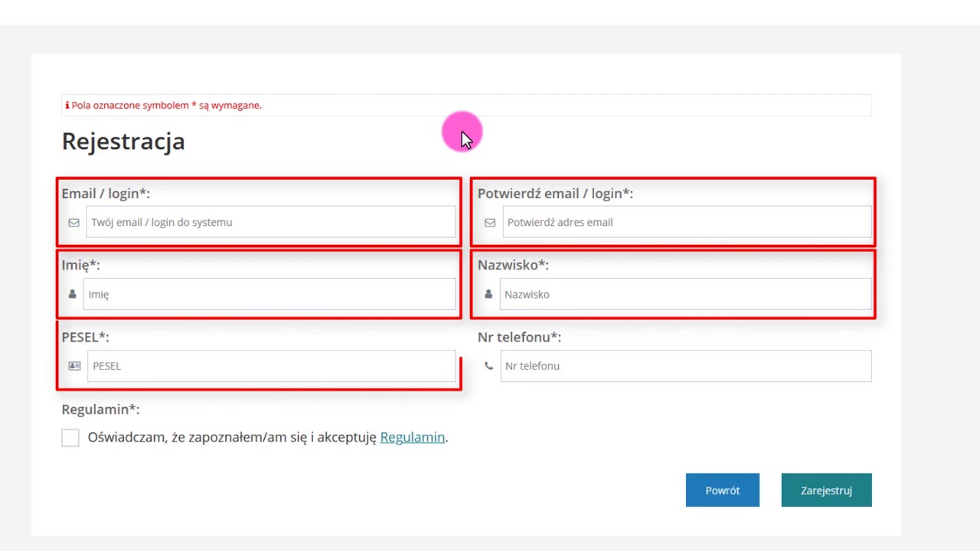The height and width of the screenshot is (551, 980).
Task: Focus the Email / login input field
Action: point(271,223)
